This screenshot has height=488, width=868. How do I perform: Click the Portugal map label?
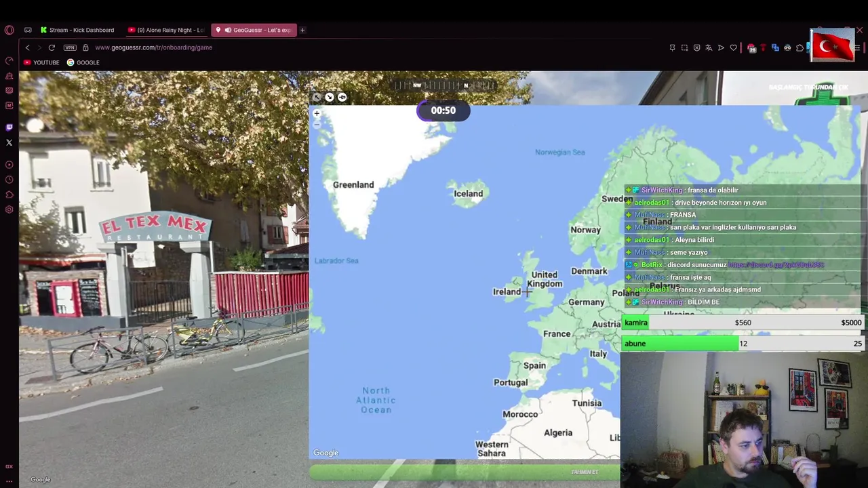511,382
